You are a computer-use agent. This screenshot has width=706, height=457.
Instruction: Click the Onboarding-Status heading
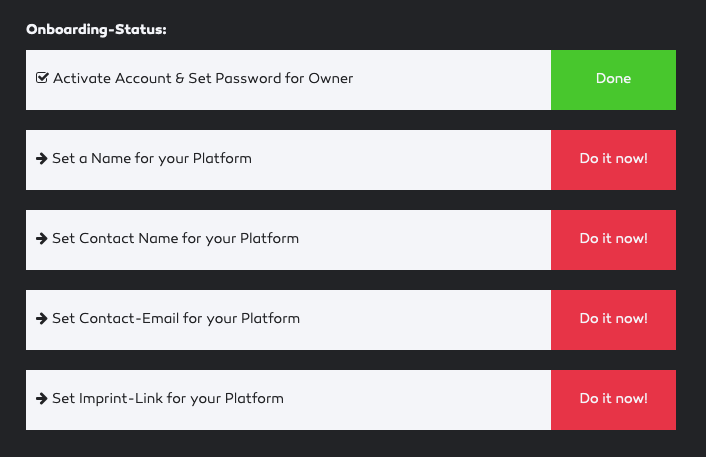tap(96, 29)
